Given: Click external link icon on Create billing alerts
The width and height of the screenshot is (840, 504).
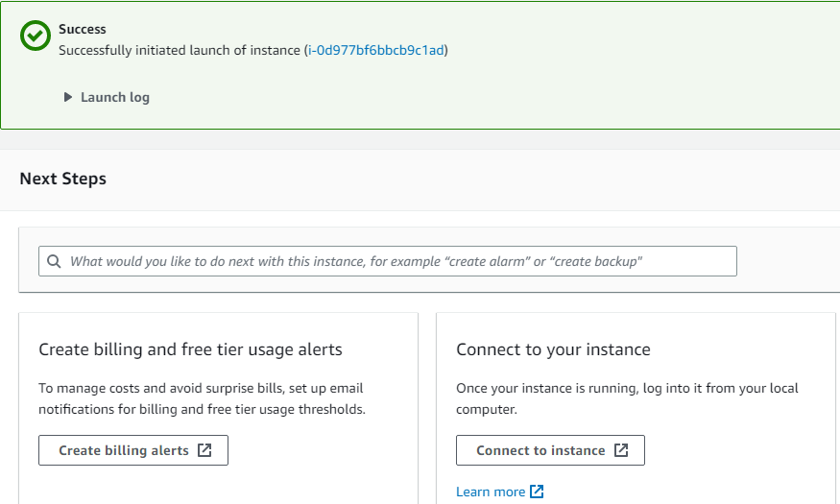Looking at the screenshot, I should (x=204, y=450).
